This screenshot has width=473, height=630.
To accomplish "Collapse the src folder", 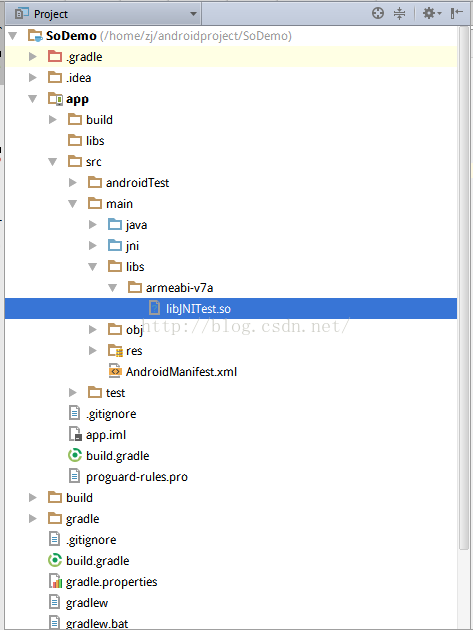I will [53, 162].
